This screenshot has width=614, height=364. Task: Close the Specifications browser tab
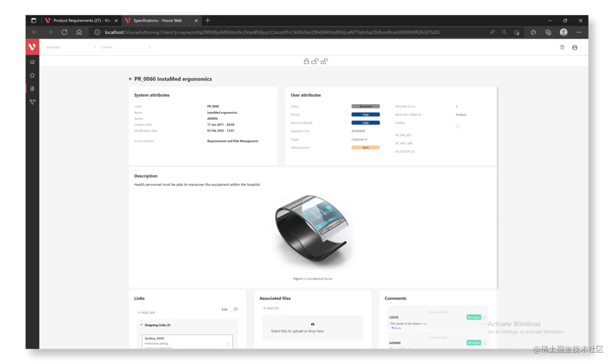pyautogui.click(x=196, y=21)
